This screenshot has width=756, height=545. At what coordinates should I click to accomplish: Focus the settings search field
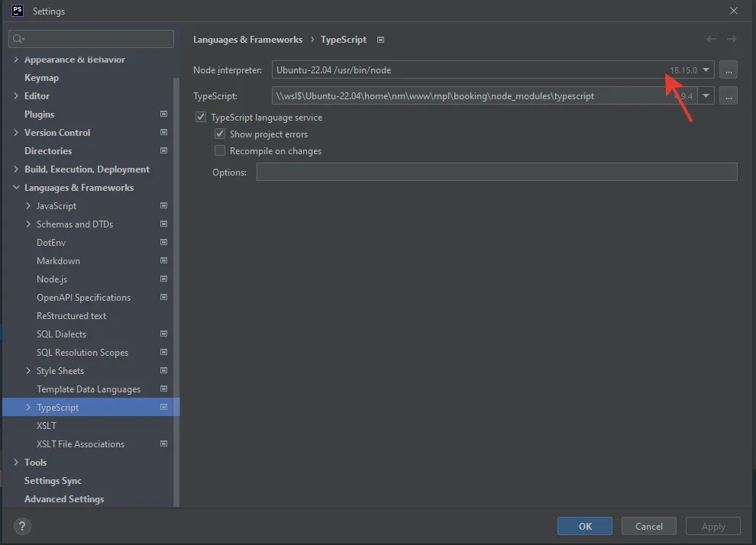(x=91, y=39)
